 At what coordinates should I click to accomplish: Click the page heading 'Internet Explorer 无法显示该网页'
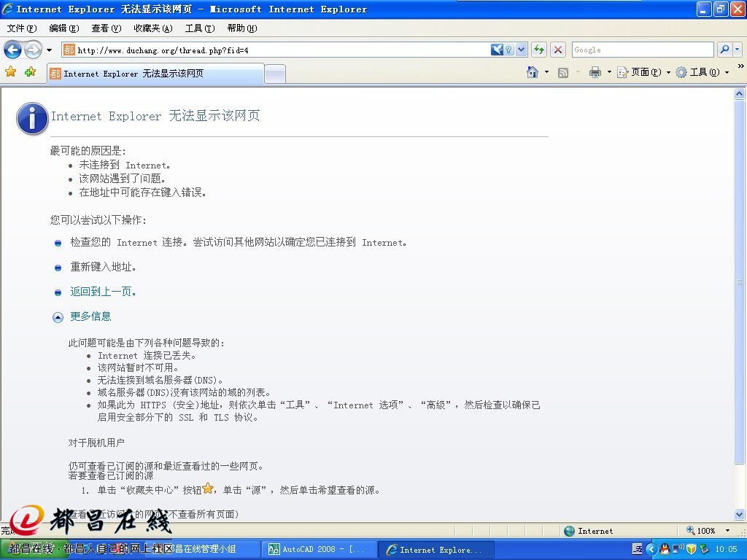(155, 116)
